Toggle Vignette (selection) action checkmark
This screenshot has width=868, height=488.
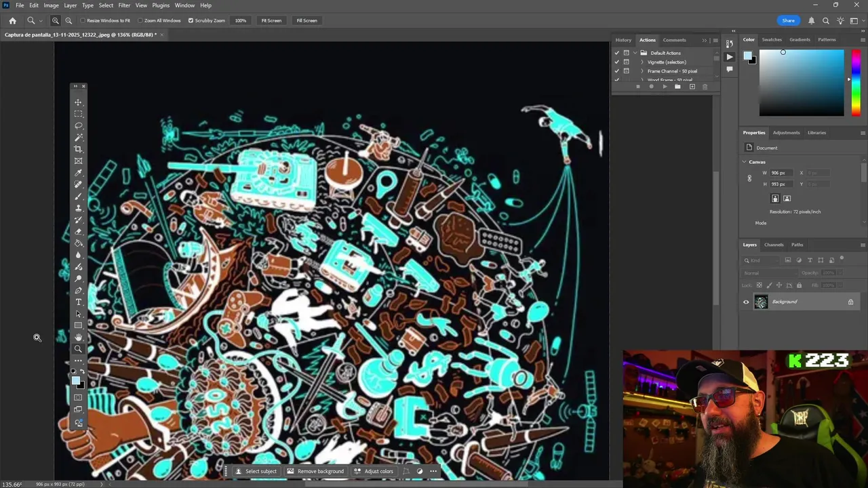coord(617,62)
